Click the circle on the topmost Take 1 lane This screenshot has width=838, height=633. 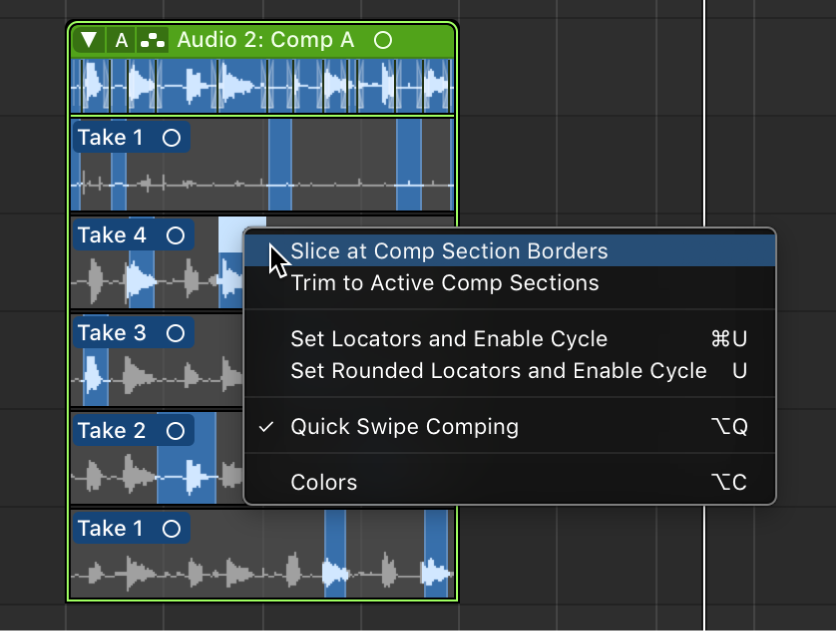[171, 138]
